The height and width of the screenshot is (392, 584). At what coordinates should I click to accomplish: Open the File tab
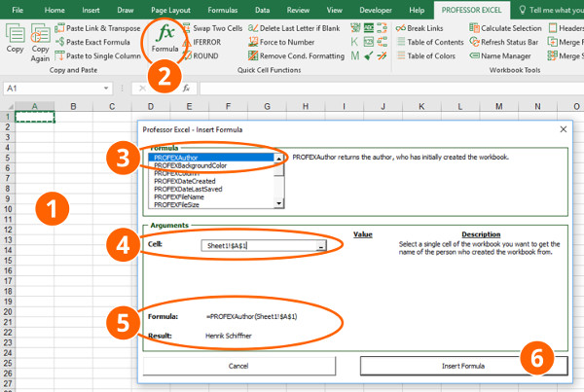pyautogui.click(x=18, y=10)
